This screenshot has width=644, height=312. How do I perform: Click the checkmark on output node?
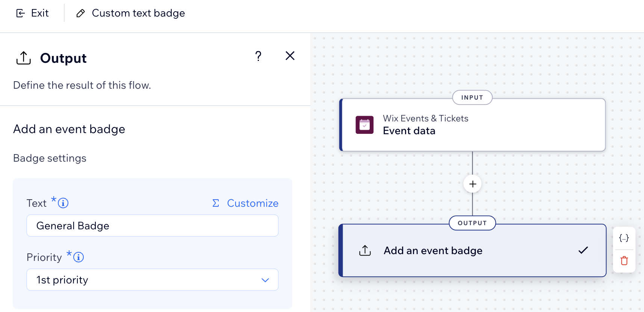click(x=583, y=250)
